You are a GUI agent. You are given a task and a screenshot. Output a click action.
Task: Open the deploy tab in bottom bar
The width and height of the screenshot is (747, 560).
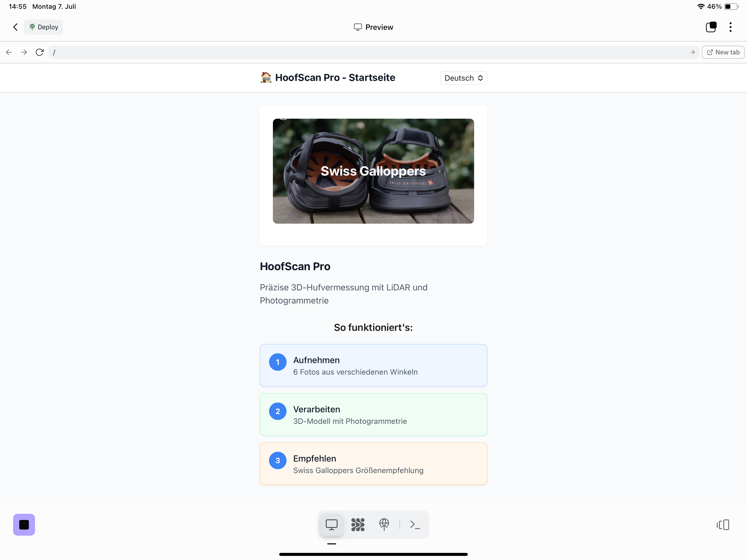384,524
